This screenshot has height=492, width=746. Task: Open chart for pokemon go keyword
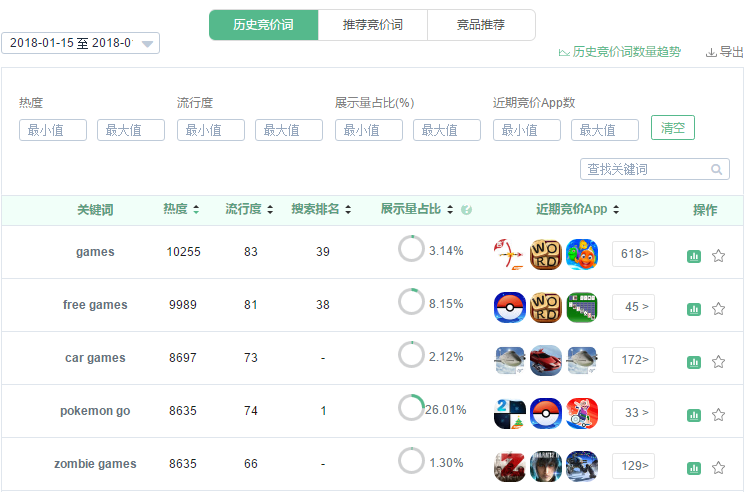(694, 415)
